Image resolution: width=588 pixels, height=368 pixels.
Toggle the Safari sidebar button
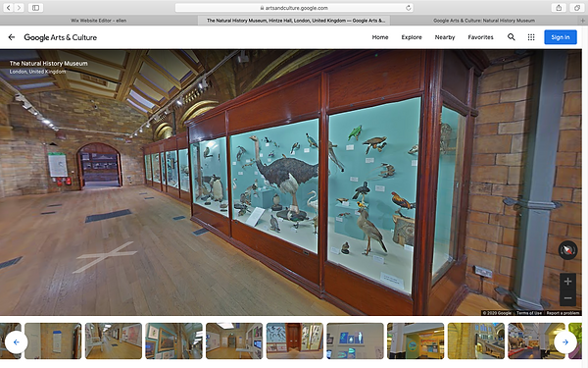35,8
